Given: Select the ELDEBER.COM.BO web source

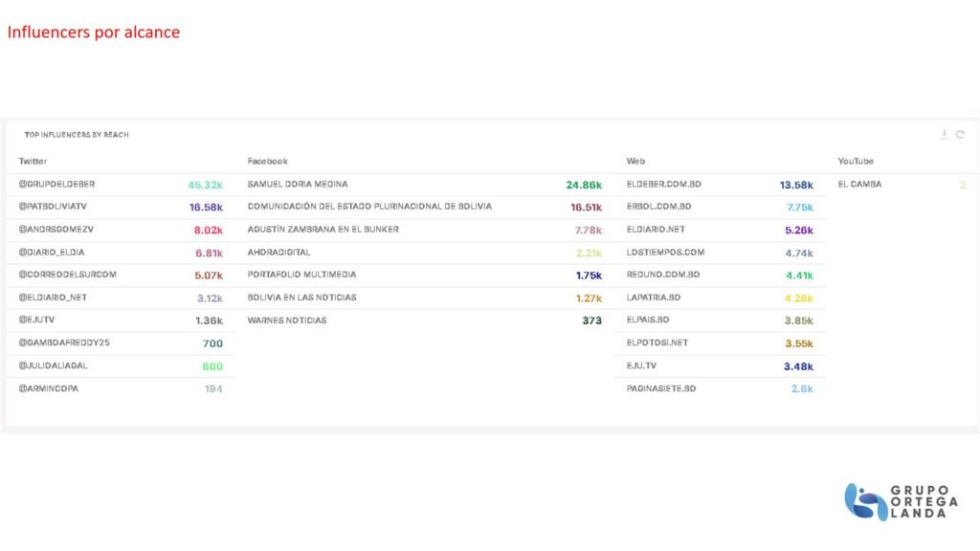Looking at the screenshot, I should point(664,185).
